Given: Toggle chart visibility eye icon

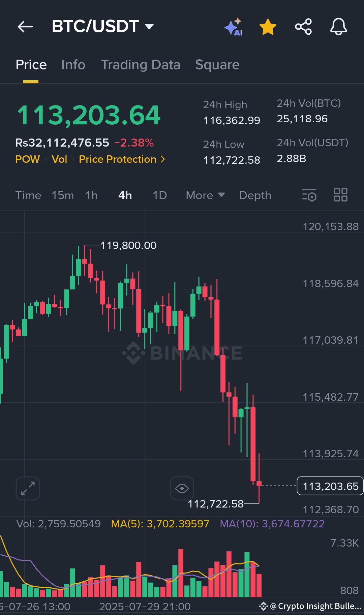Looking at the screenshot, I should 182,488.
